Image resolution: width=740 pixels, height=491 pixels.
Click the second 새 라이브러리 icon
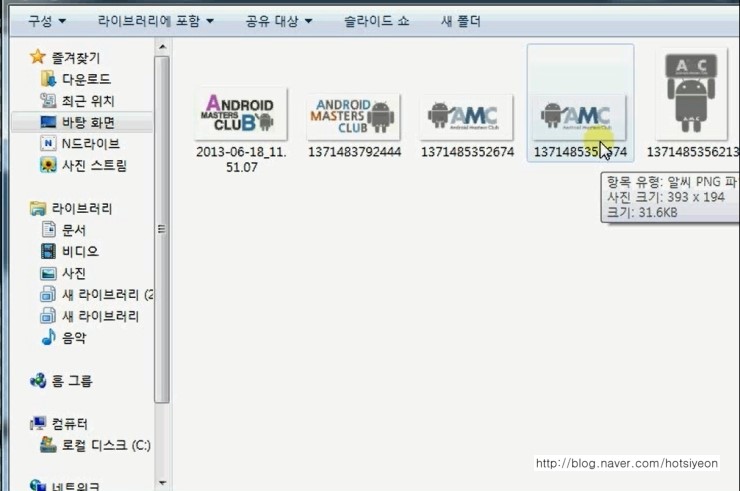click(x=48, y=315)
